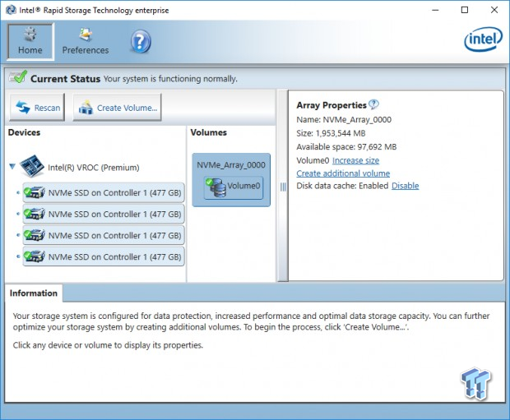Click the pane splitter handle with vertical bars
Image resolution: width=510 pixels, height=420 pixels.
click(283, 187)
